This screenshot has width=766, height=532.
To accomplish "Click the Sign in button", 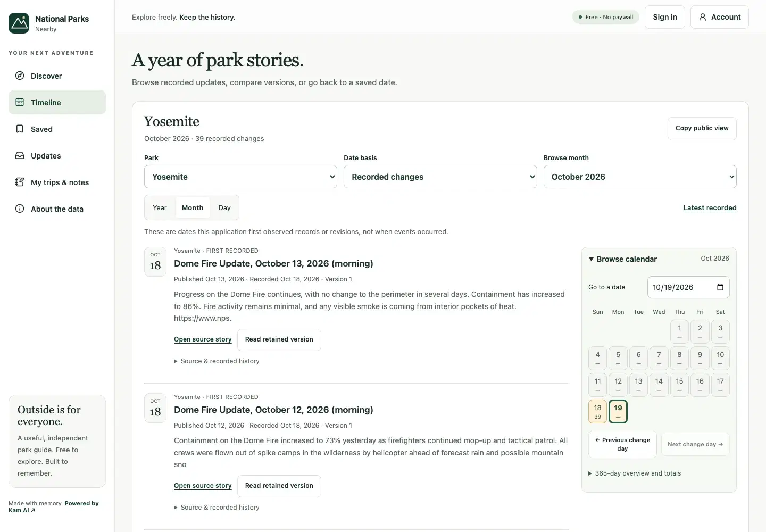I will 665,17.
